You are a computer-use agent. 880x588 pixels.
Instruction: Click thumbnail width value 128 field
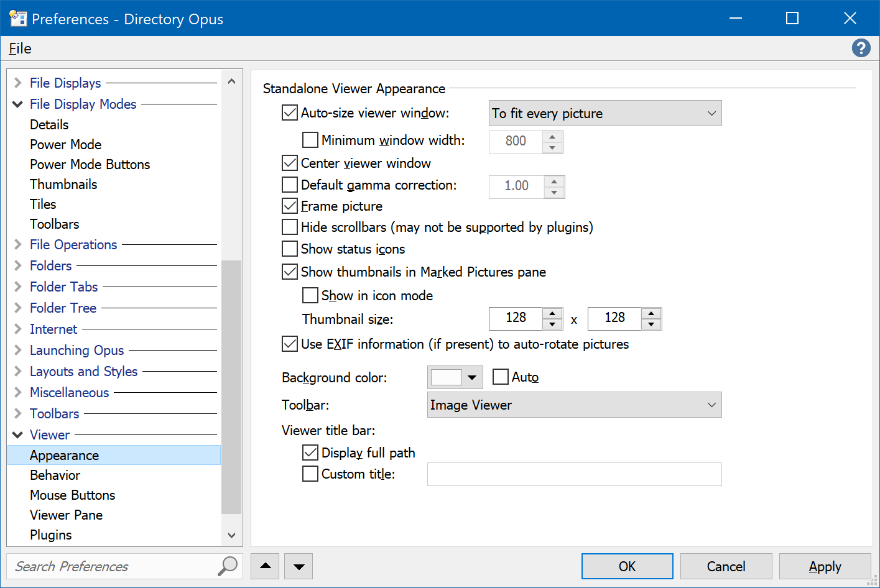point(516,318)
